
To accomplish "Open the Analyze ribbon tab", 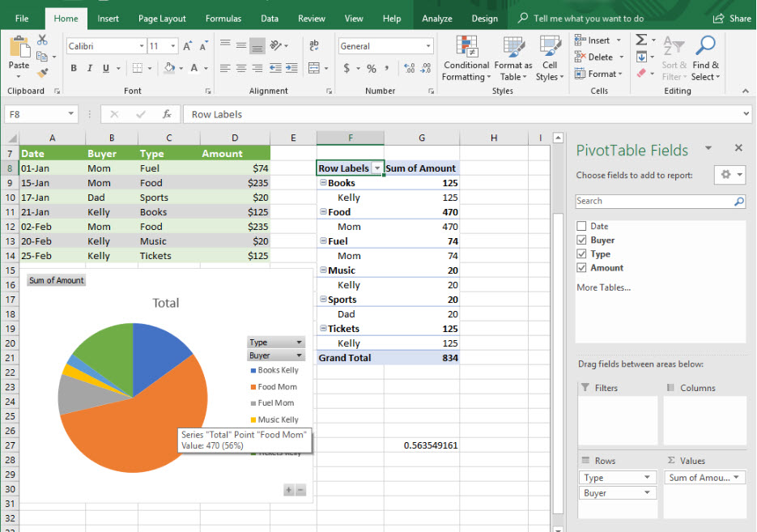I will pyautogui.click(x=437, y=19).
